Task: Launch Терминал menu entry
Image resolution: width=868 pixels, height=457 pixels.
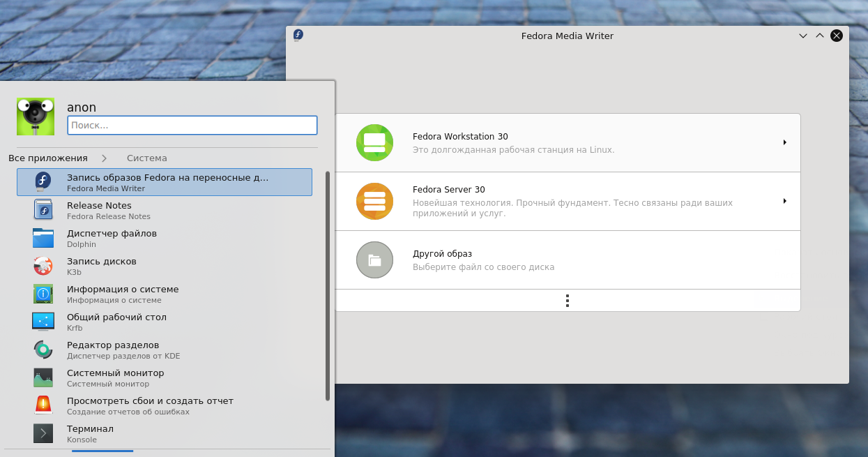Action: click(165, 433)
